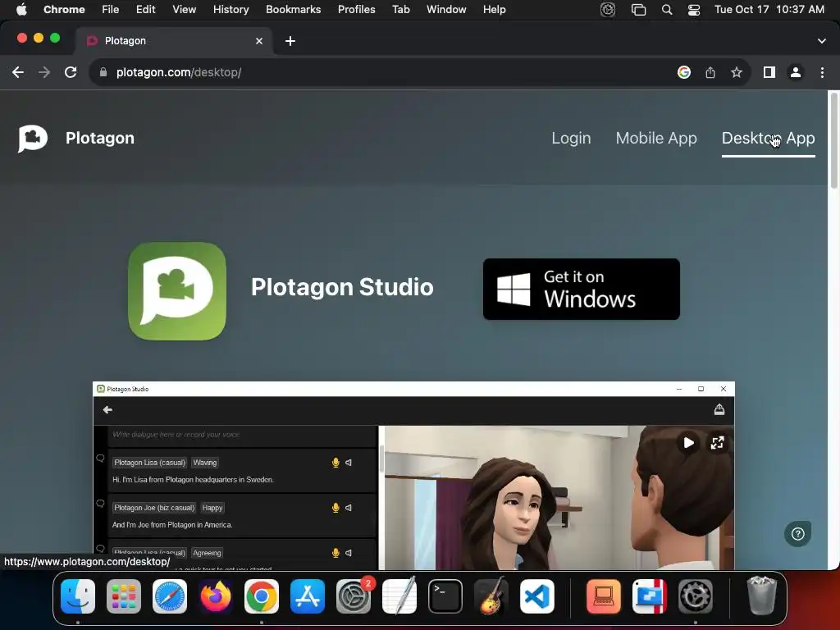Viewport: 840px width, 630px height.
Task: Open the Chrome menu in menu bar
Action: (x=64, y=10)
